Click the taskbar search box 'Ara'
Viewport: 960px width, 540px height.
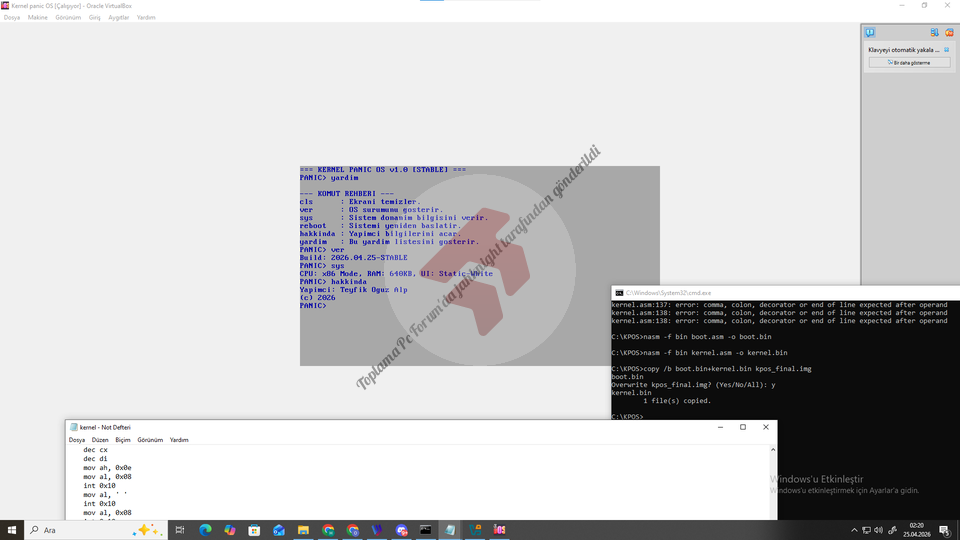coord(80,530)
